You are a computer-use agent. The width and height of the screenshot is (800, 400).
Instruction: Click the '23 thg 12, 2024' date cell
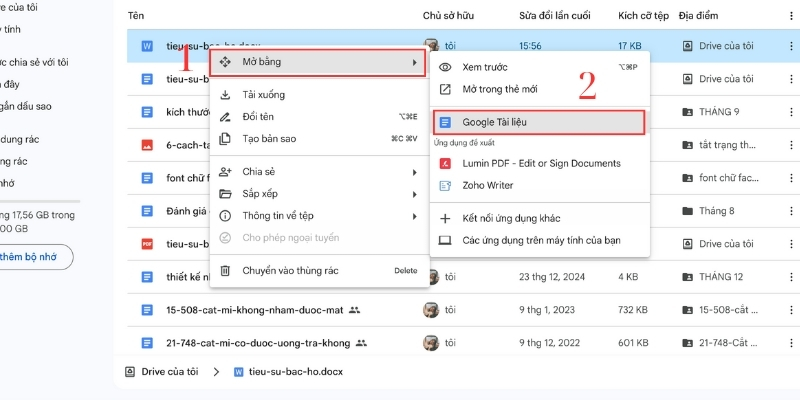552,277
